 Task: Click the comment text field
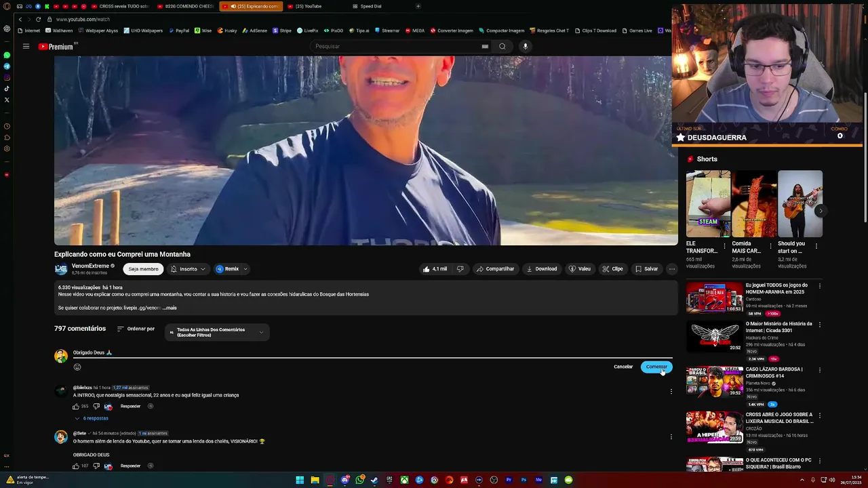tap(372, 352)
